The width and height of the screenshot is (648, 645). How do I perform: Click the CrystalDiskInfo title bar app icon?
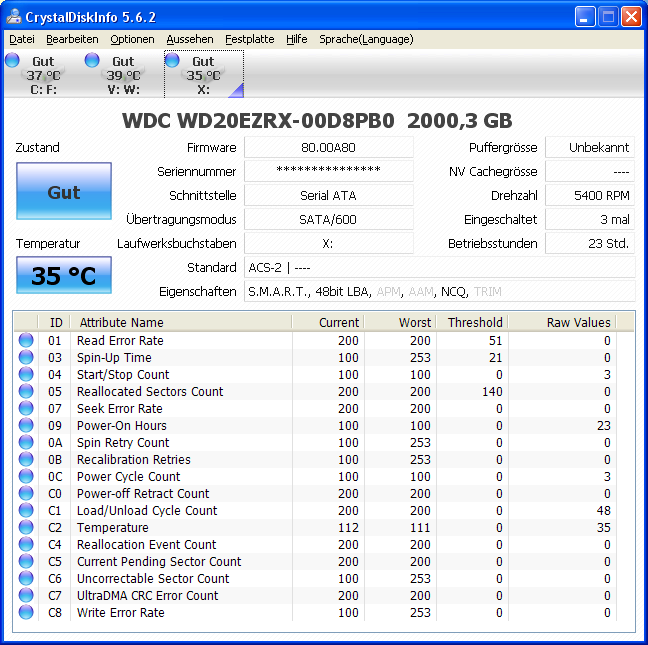pos(14,17)
